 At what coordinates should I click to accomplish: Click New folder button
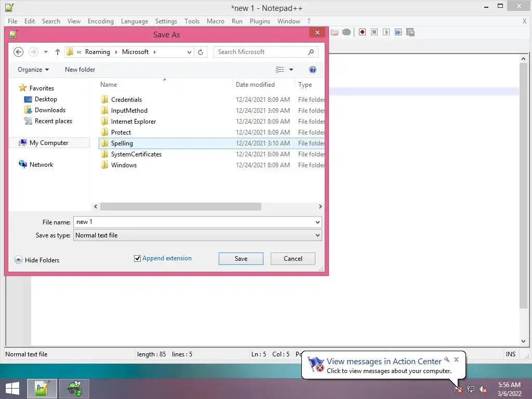pyautogui.click(x=80, y=70)
